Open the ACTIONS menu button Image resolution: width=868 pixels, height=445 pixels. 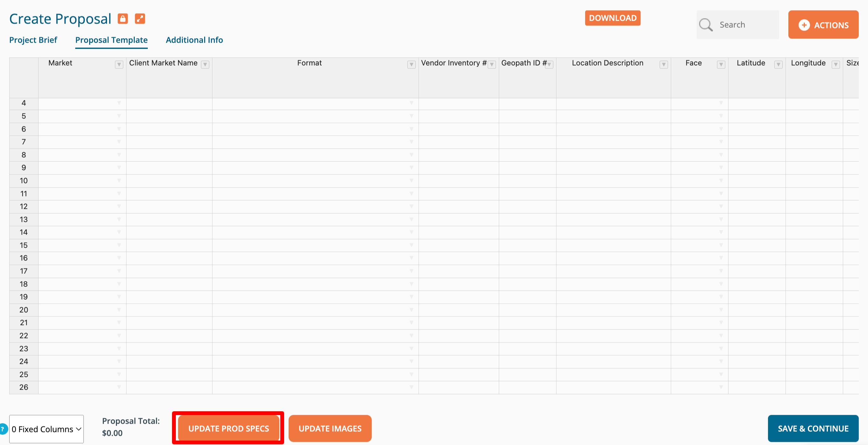pos(823,25)
